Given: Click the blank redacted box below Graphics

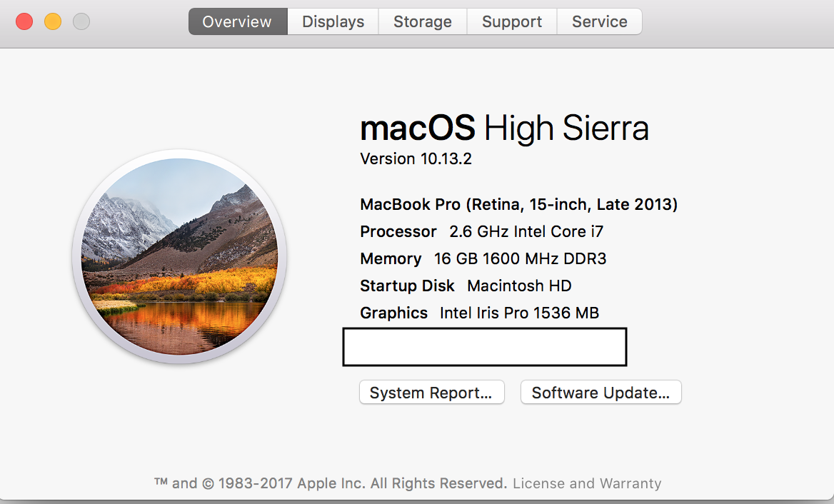Looking at the screenshot, I should pyautogui.click(x=485, y=347).
